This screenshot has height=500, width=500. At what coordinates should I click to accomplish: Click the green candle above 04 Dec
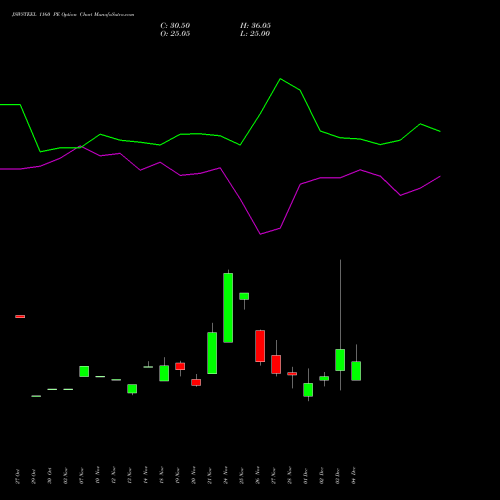coord(356,371)
